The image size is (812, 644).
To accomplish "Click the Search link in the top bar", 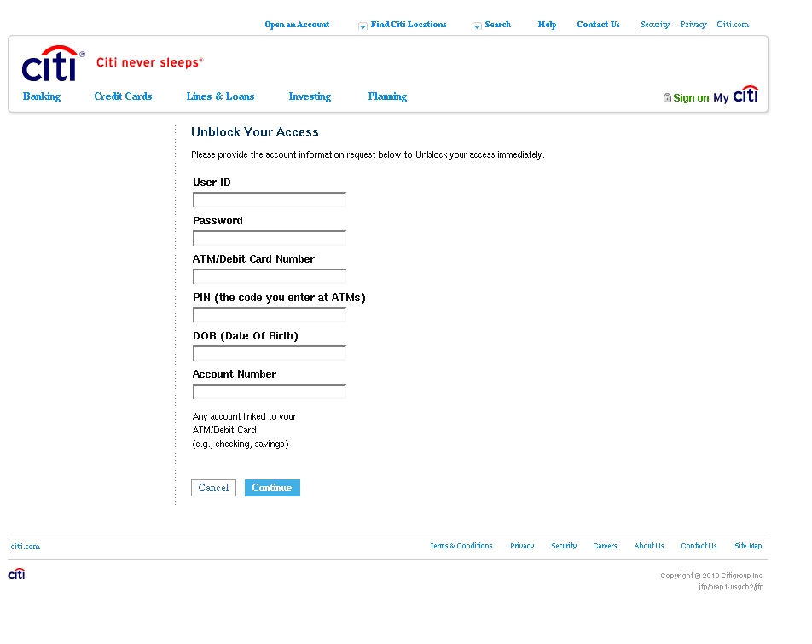I will [497, 25].
